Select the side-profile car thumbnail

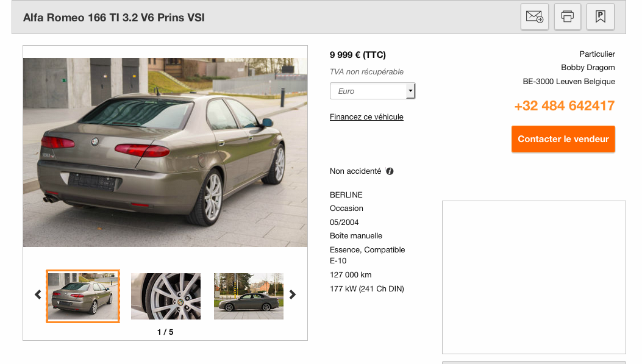coord(249,296)
